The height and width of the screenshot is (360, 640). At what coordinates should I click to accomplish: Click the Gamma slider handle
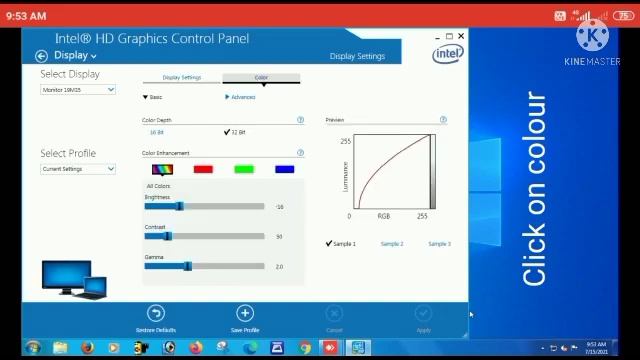[x=188, y=267]
